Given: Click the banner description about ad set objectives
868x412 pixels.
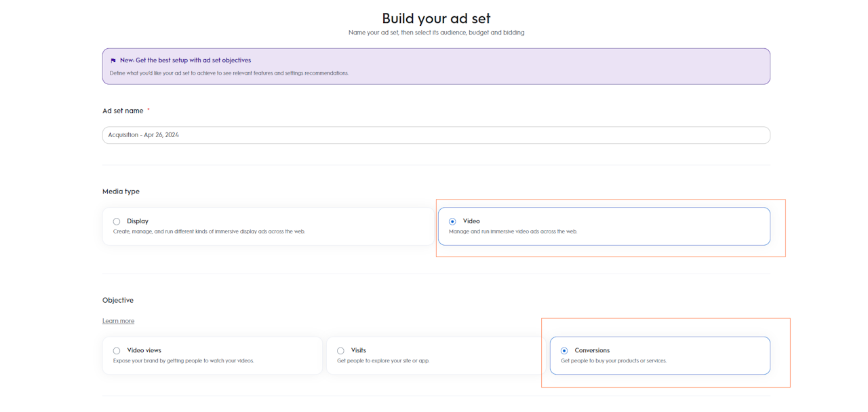Looking at the screenshot, I should (x=229, y=73).
